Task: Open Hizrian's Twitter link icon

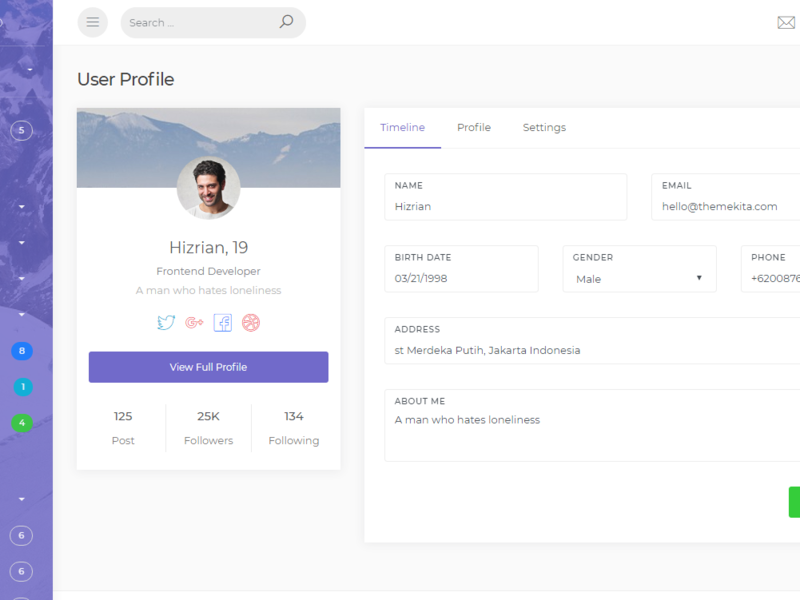Action: coord(166,322)
